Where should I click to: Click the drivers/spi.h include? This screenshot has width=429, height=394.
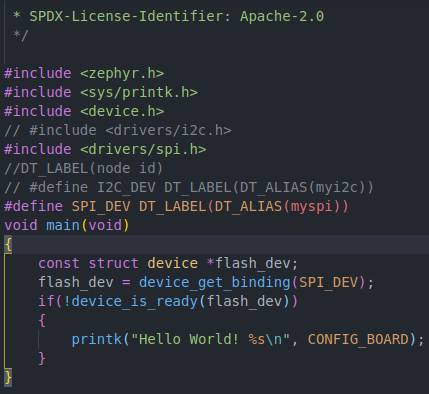[x=105, y=149]
